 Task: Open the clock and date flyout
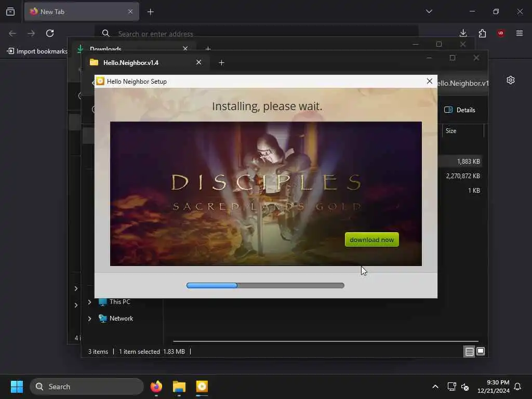pyautogui.click(x=493, y=387)
